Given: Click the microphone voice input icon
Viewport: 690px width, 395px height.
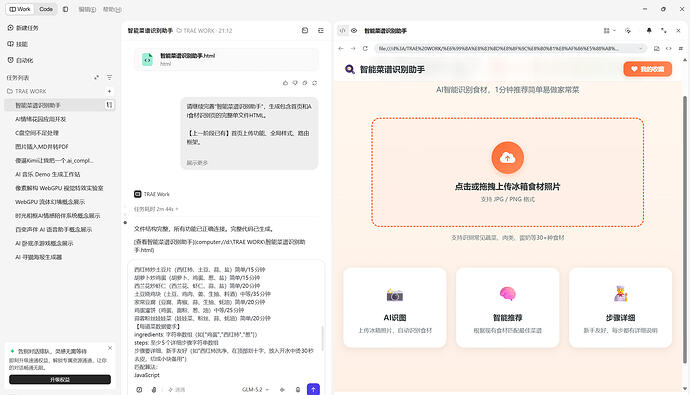Looking at the screenshot, I should tap(298, 390).
